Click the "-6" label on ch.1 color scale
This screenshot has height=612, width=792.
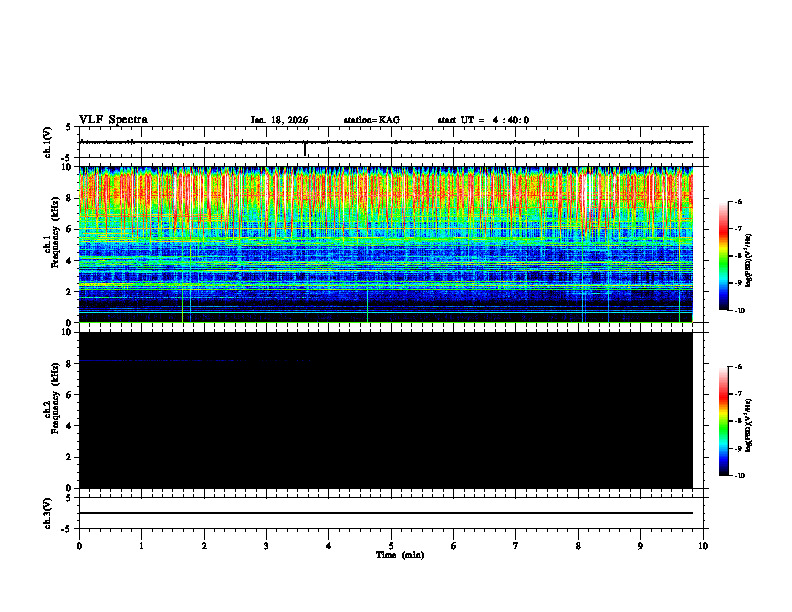pos(738,201)
